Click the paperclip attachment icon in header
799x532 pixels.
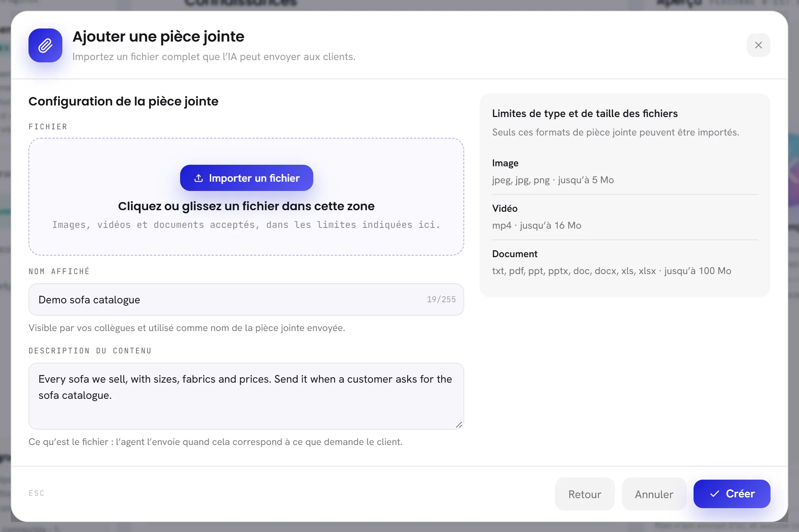click(x=45, y=45)
